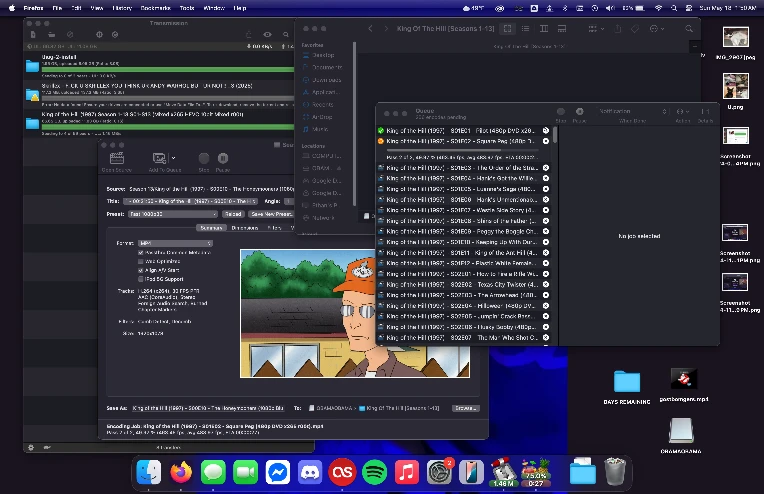
Task: Toggle the Details pane in Queue window
Action: pos(705,112)
